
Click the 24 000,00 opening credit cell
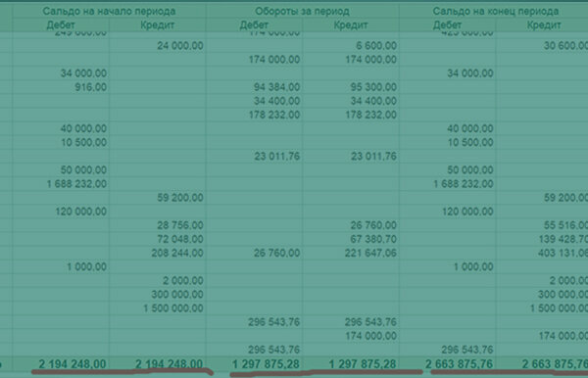pos(180,46)
